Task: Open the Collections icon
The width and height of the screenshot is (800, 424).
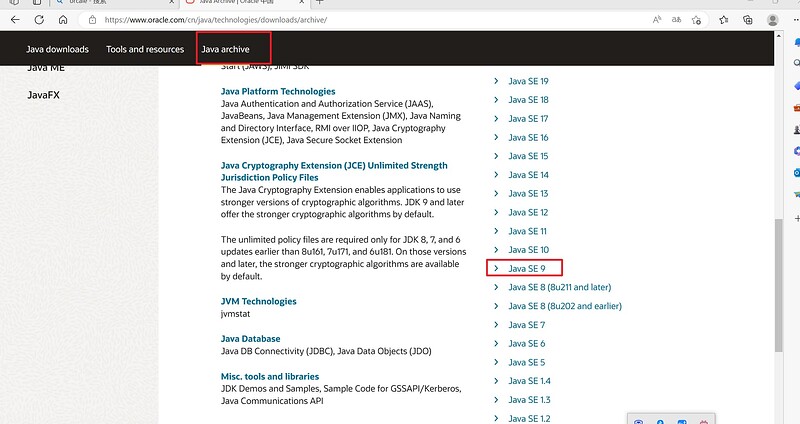Action: point(748,20)
